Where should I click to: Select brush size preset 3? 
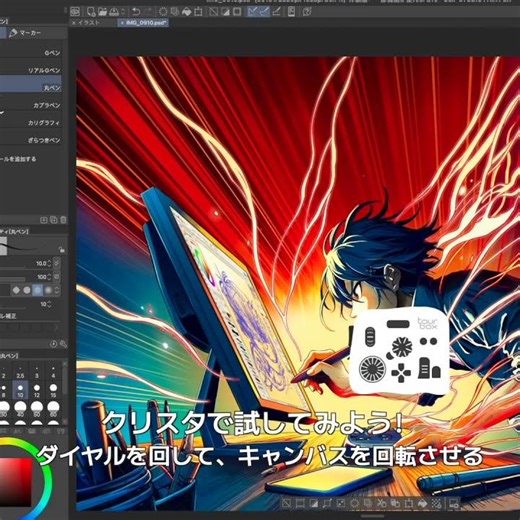tap(37, 371)
